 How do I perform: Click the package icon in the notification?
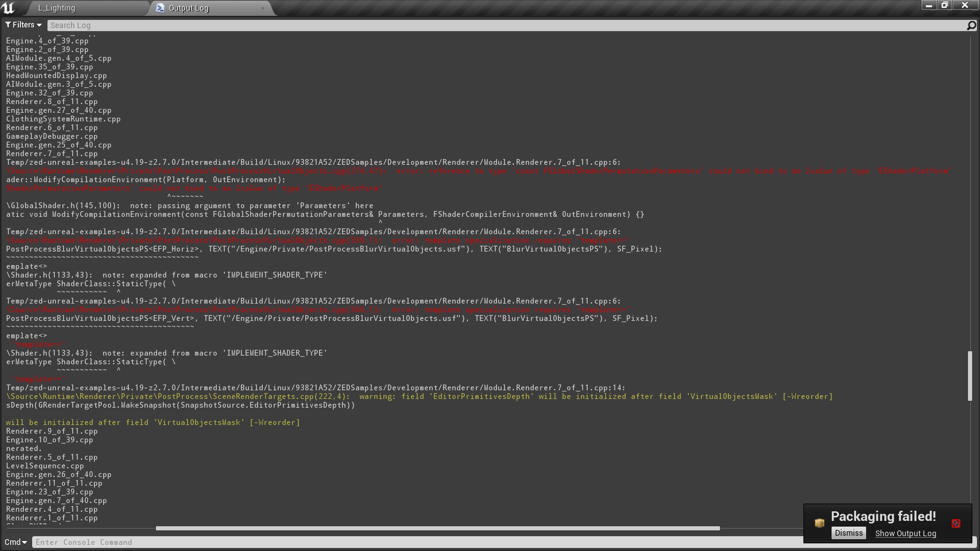(x=819, y=523)
